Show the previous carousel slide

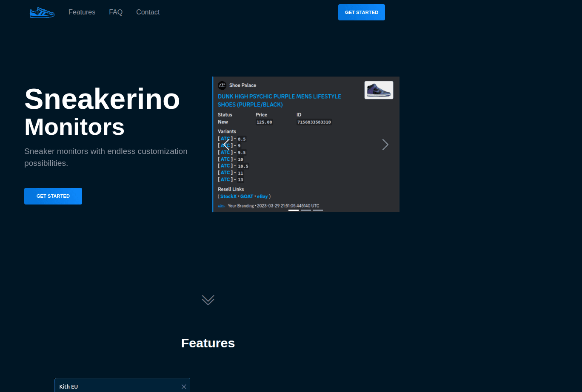point(226,145)
